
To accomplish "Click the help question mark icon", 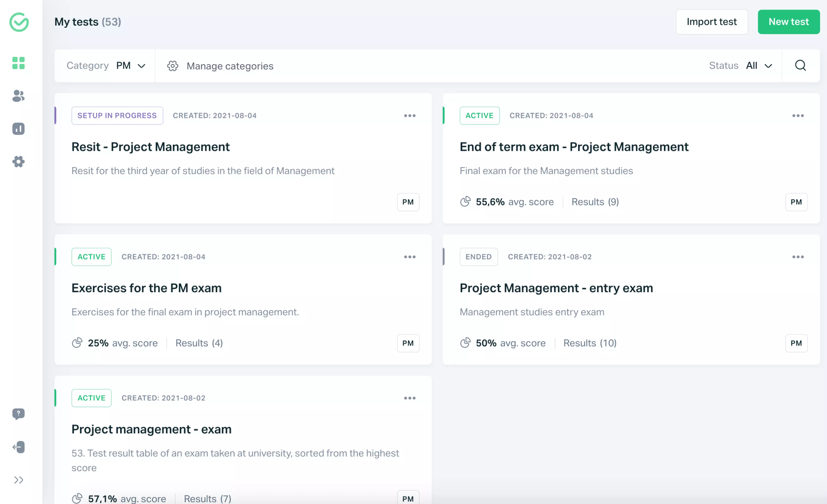I will pos(19,414).
